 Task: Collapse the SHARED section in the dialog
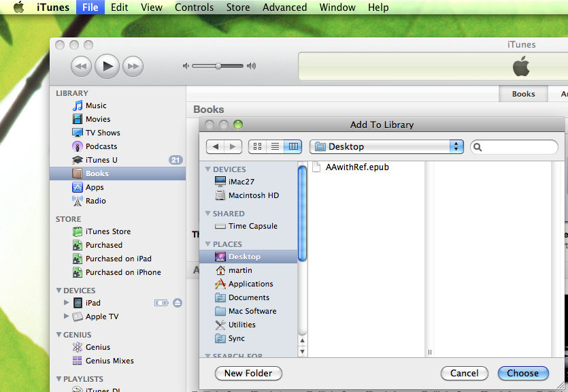click(x=208, y=214)
